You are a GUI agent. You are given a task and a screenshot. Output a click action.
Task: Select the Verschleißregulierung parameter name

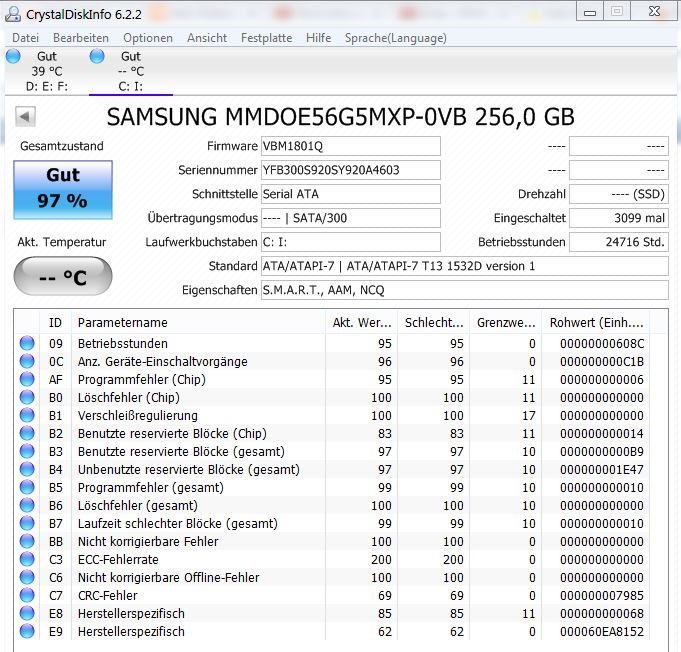pyautogui.click(x=138, y=416)
